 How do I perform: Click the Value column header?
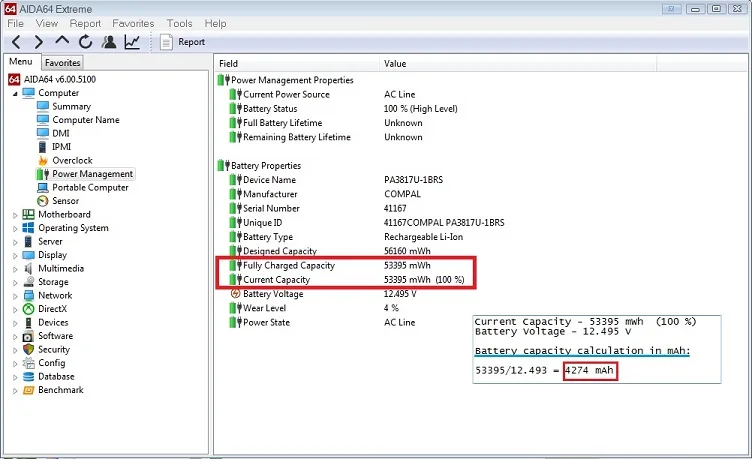(x=518, y=63)
